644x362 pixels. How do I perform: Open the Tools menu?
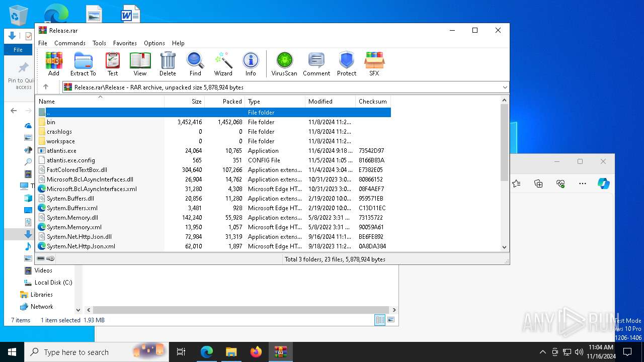pos(99,43)
